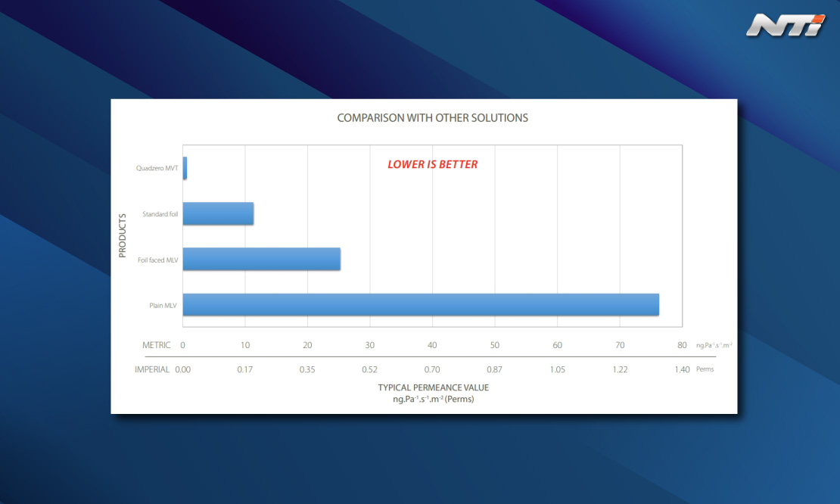Click the imperial tick value 0.52
Viewport: 840px width, 504px height.
369,369
